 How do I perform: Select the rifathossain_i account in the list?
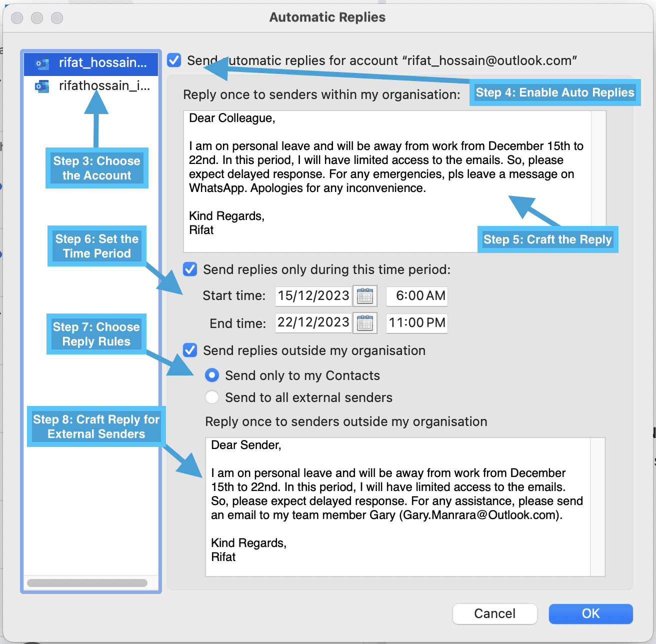pos(104,85)
